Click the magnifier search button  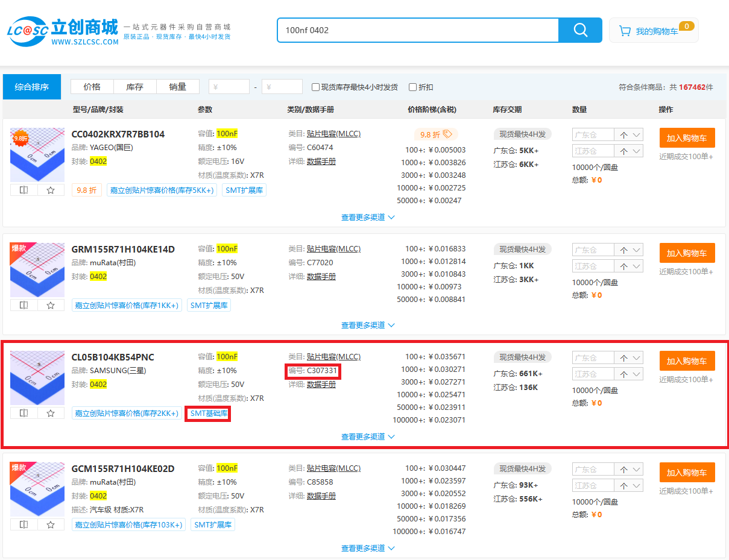pos(580,30)
